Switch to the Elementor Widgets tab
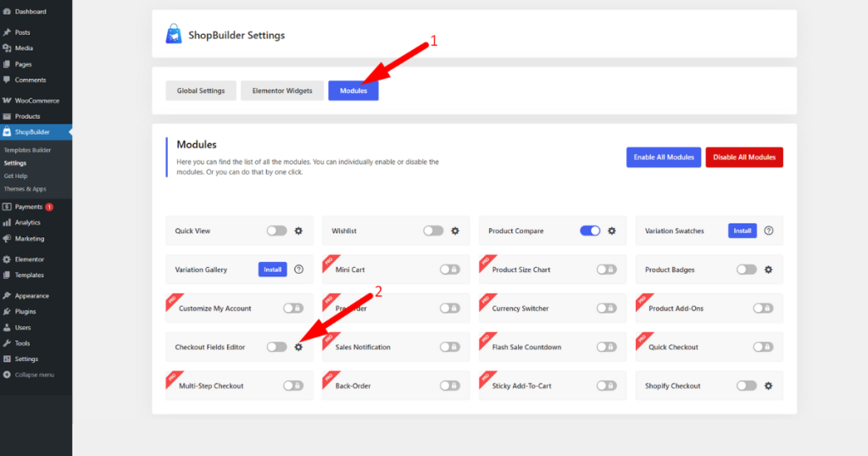868x456 pixels. point(282,91)
